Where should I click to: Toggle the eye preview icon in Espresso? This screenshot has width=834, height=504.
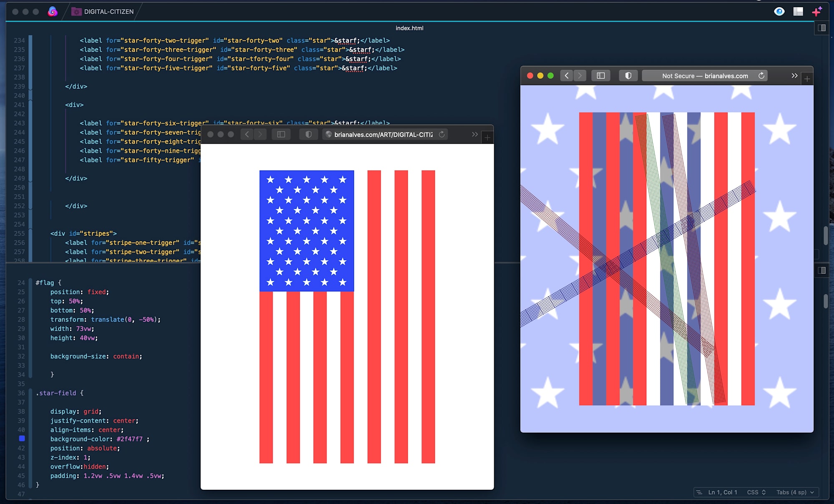click(779, 11)
